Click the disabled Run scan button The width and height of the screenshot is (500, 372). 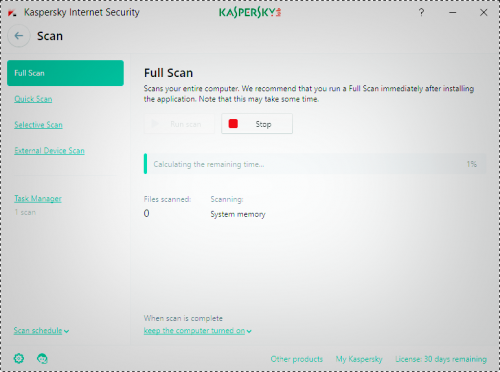pyautogui.click(x=179, y=124)
